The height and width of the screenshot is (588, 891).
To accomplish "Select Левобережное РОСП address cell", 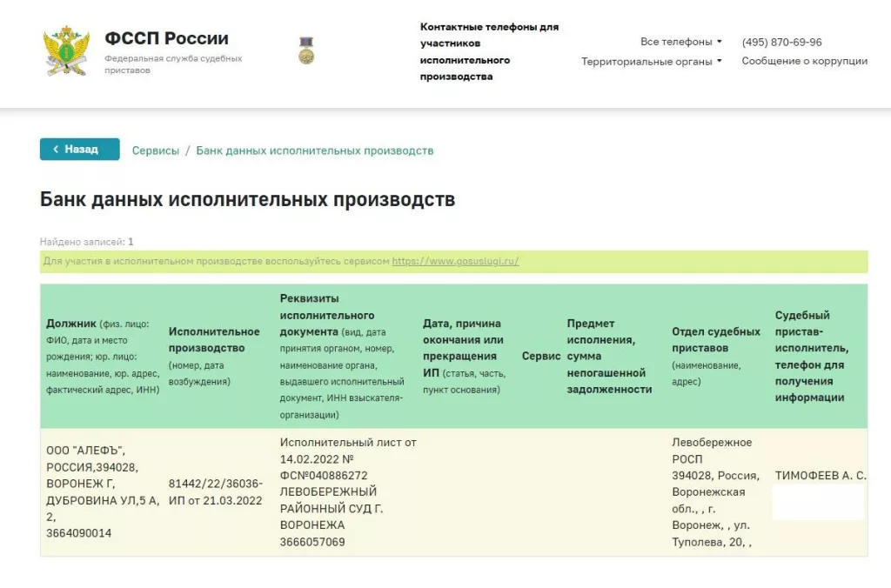I will 716,492.
